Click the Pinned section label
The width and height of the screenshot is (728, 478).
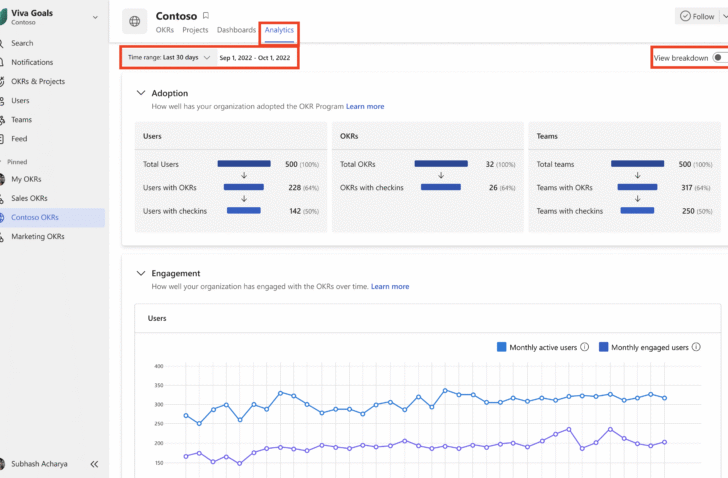pos(17,162)
